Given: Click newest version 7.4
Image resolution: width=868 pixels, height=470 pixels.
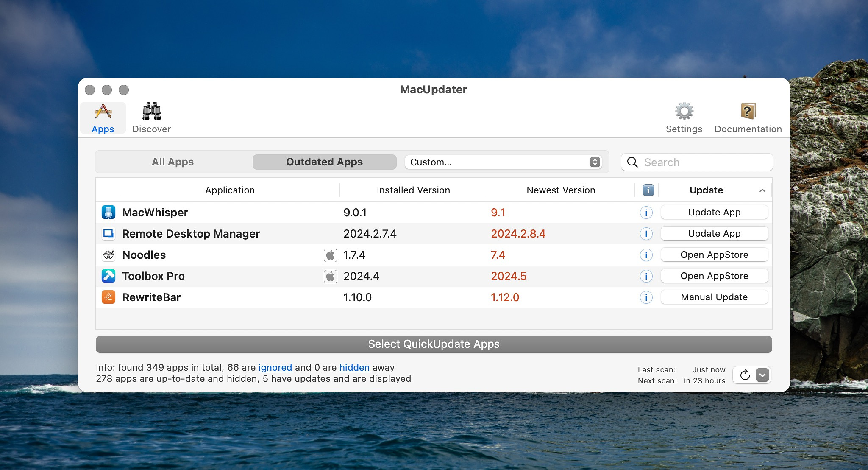Looking at the screenshot, I should [498, 255].
